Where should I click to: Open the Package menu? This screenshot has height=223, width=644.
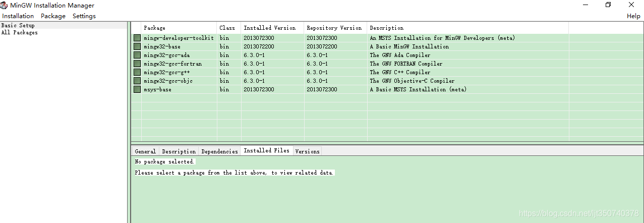tap(53, 16)
